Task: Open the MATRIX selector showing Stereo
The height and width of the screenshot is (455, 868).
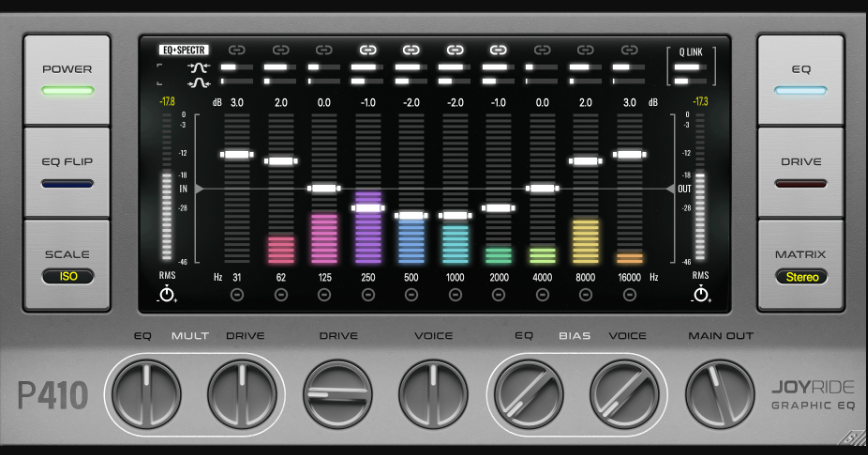Action: tap(801, 277)
